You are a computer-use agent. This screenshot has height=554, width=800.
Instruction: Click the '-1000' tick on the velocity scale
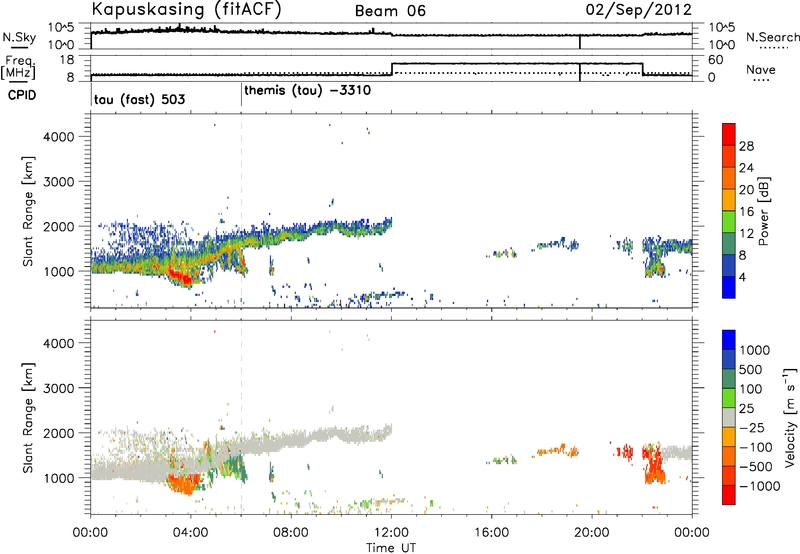[x=760, y=486]
